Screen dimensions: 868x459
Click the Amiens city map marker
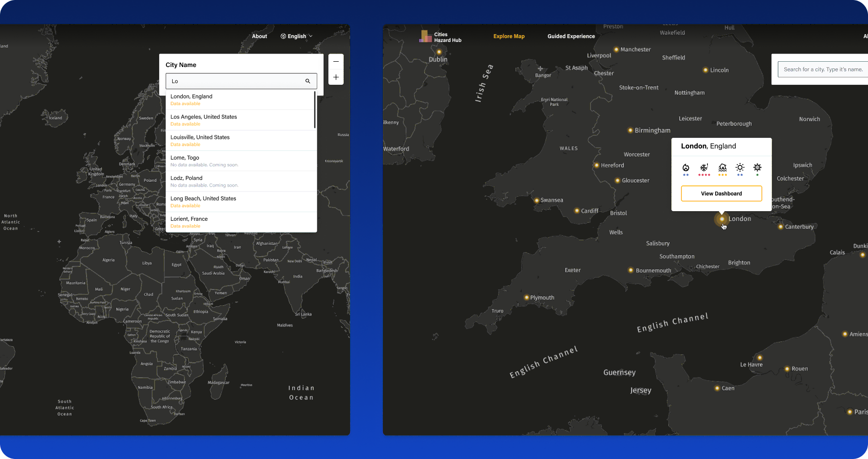[845, 334]
